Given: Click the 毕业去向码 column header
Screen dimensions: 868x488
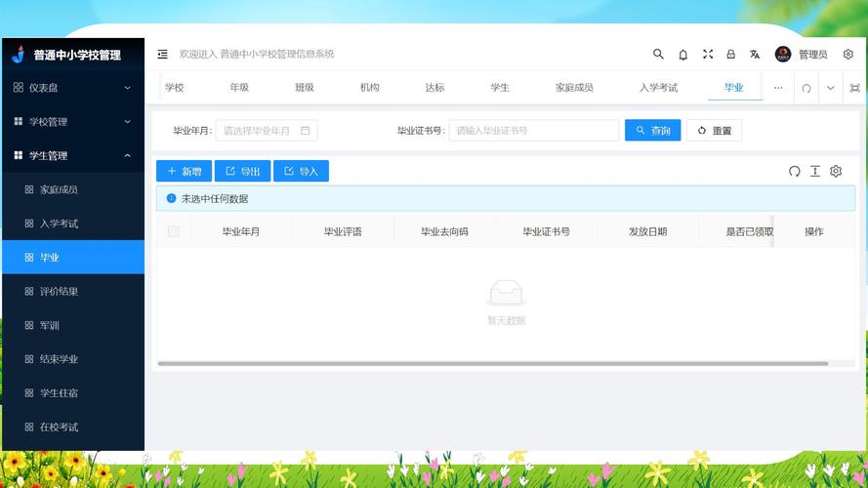Looking at the screenshot, I should pos(444,232).
